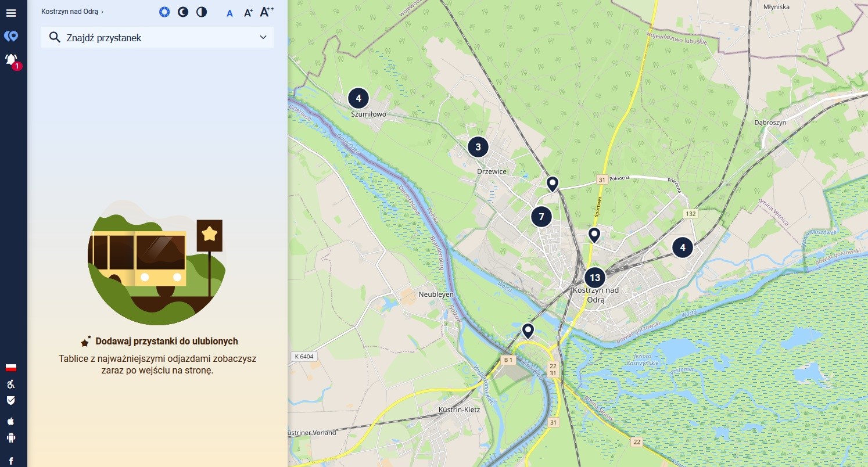
Task: Open the hamburger menu in the sidebar
Action: click(x=10, y=12)
